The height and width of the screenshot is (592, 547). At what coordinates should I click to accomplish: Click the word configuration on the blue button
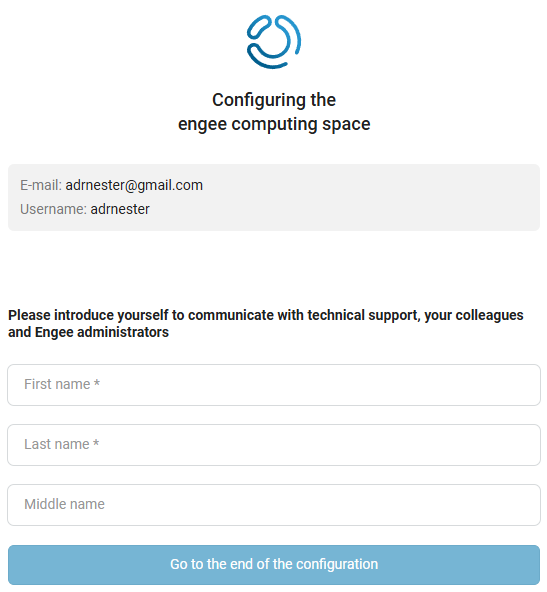[x=337, y=564]
